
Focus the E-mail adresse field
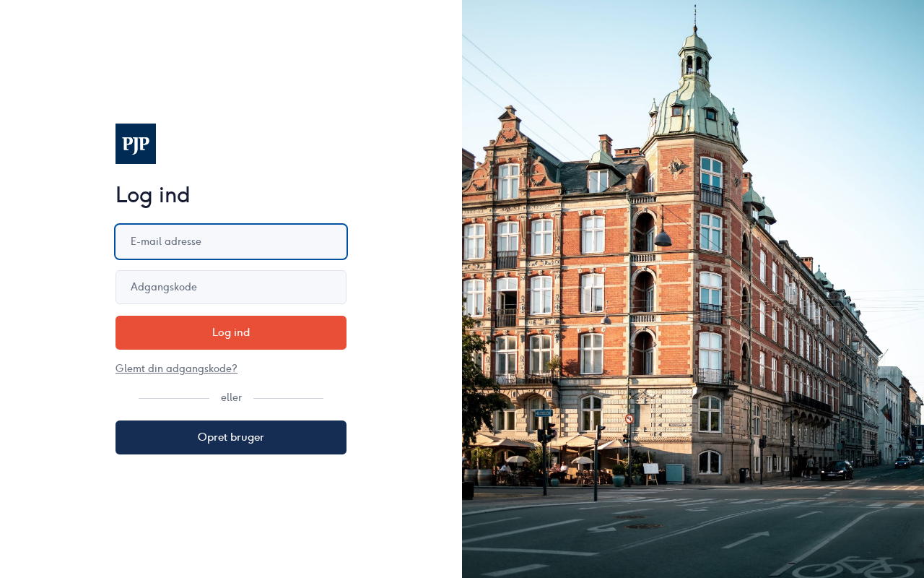coord(231,241)
